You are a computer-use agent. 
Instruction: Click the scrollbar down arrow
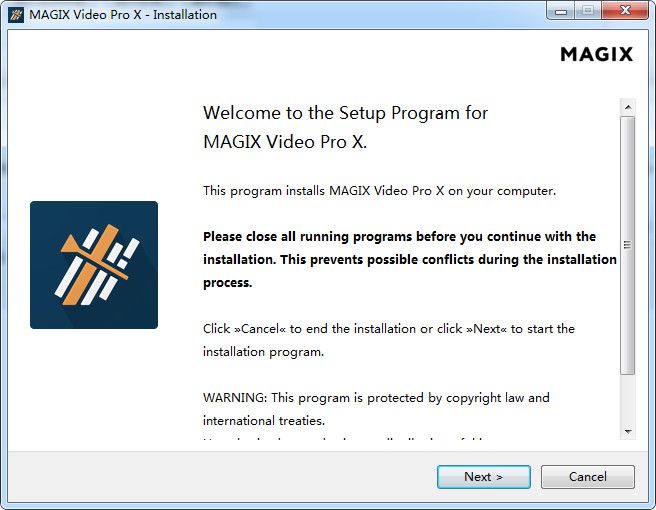(628, 431)
